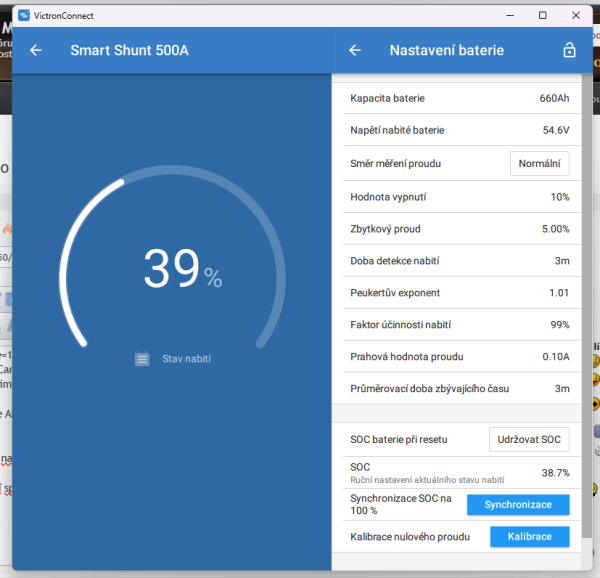The image size is (600, 578).
Task: Open the Udržovat SOC dropdown
Action: pyautogui.click(x=529, y=440)
